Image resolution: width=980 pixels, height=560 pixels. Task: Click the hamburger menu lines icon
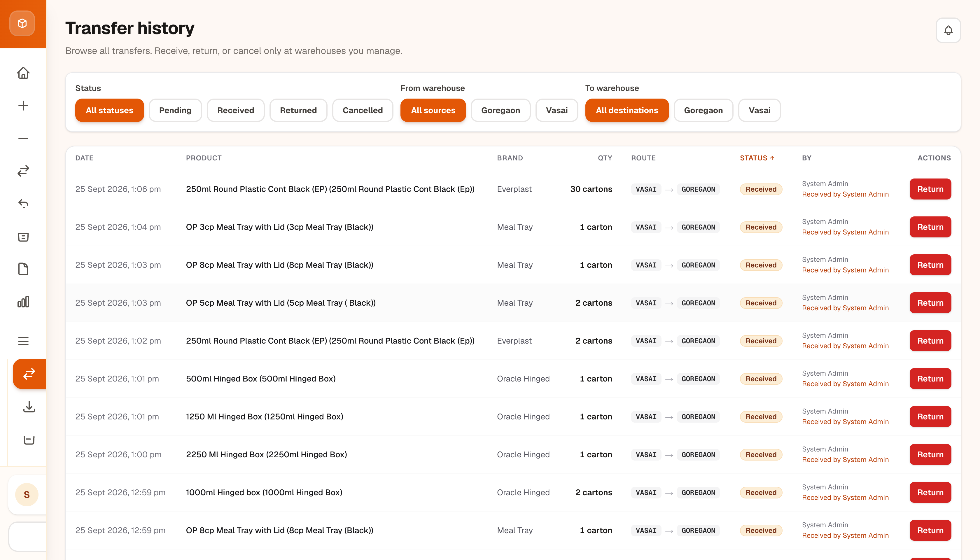click(23, 341)
